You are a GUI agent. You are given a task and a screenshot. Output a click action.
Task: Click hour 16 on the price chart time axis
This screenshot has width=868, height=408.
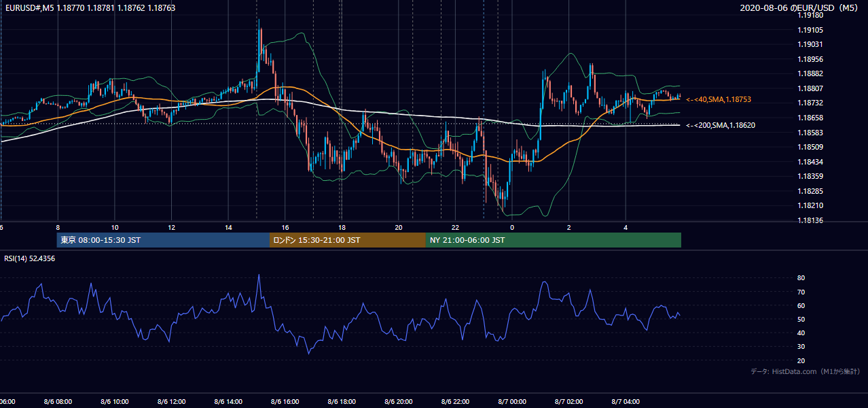(285, 228)
